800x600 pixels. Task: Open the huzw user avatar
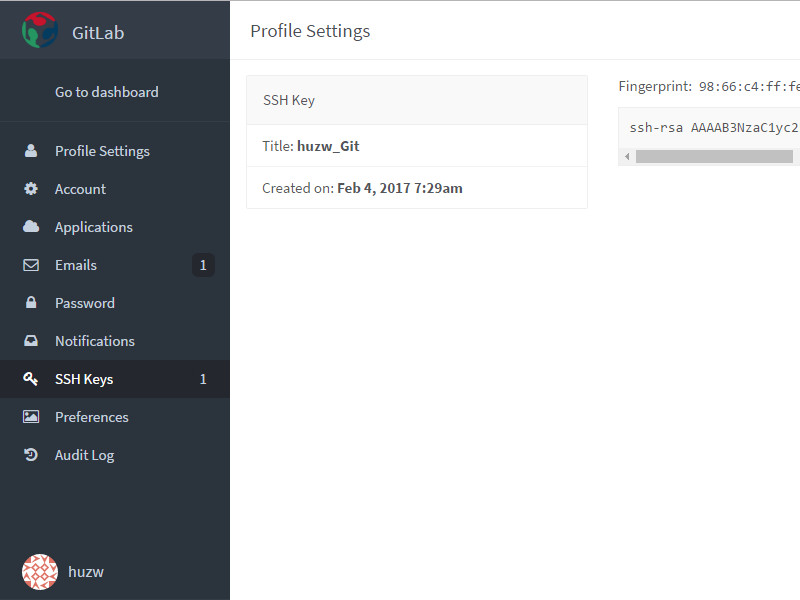(x=40, y=572)
